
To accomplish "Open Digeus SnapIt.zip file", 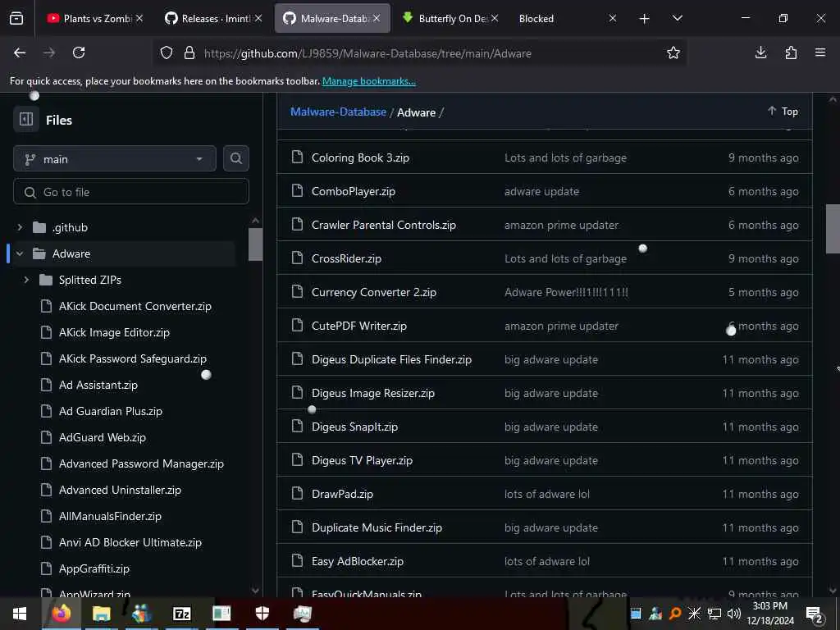I will [x=354, y=427].
